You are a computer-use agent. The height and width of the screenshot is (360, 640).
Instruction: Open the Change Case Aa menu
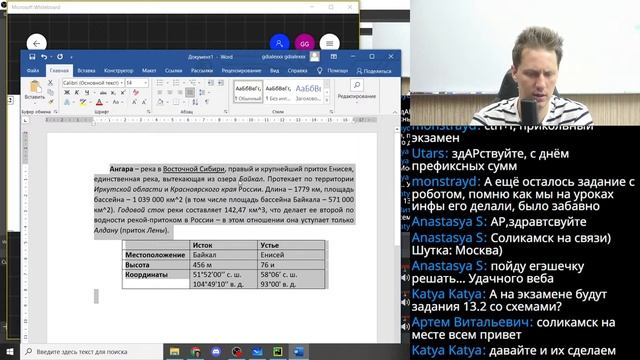point(116,102)
